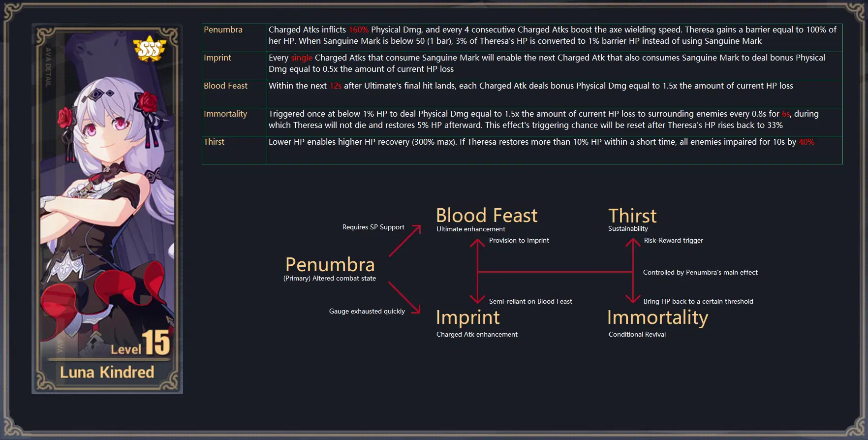Viewport: 868px width, 440px height.
Task: Click the "Gauge exhausted quickly" label
Action: click(367, 311)
